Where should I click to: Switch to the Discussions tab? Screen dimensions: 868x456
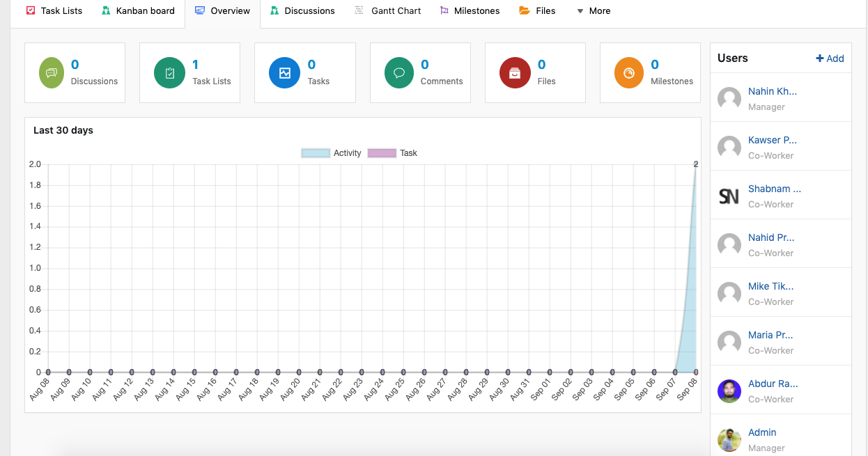[x=302, y=10]
